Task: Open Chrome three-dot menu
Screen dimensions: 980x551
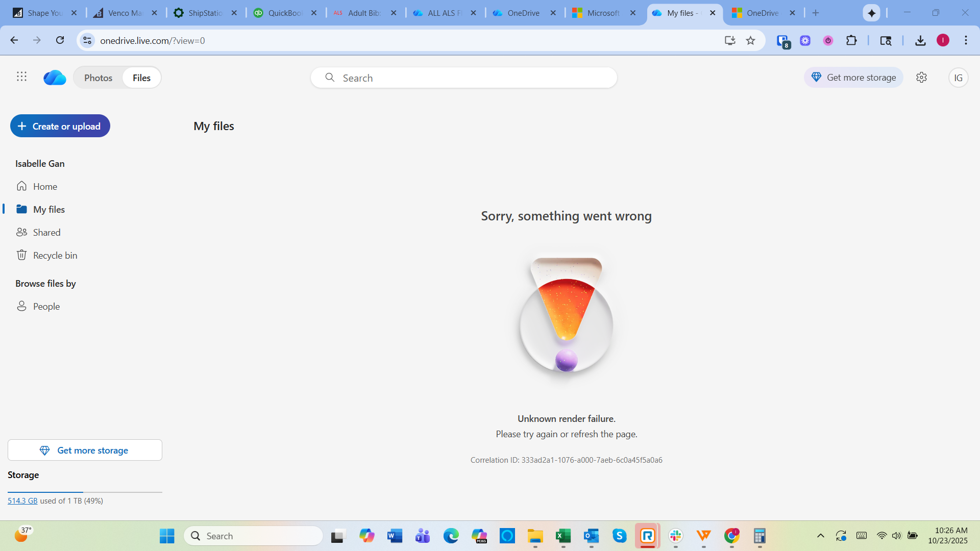Action: pos(966,41)
